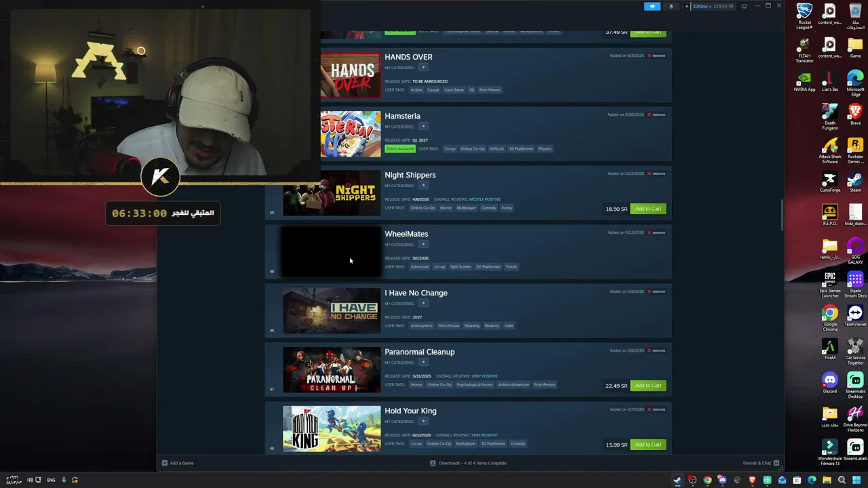Launch Wondershare Filmora 13 shortcut

(x=830, y=452)
